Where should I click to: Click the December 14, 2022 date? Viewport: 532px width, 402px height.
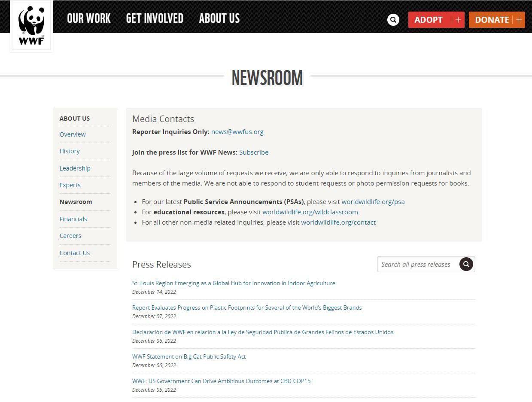154,292
